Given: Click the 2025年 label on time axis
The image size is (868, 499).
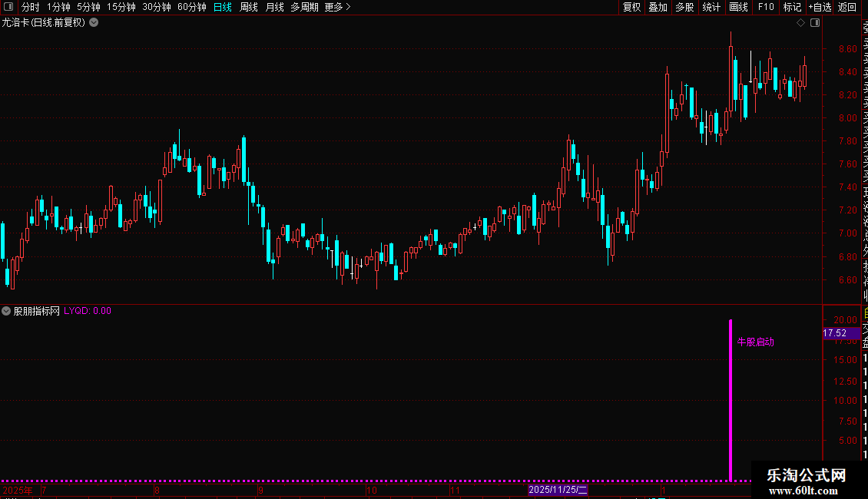Looking at the screenshot, I should pyautogui.click(x=17, y=490).
